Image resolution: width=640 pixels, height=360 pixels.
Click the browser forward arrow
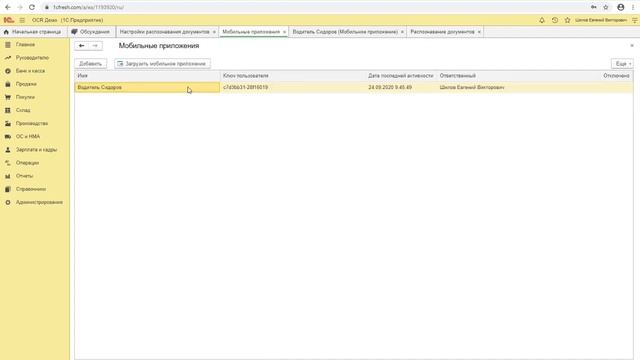point(20,7)
